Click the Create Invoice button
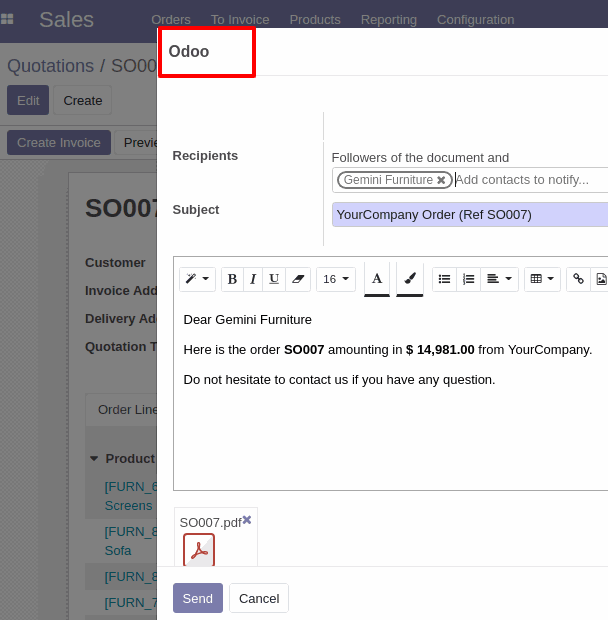 tap(59, 142)
